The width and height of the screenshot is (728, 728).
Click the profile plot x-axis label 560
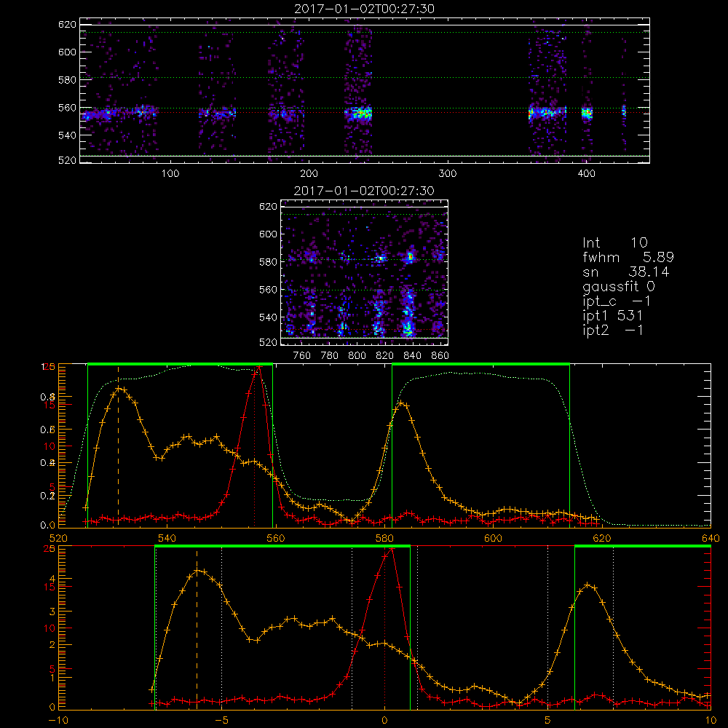click(275, 538)
